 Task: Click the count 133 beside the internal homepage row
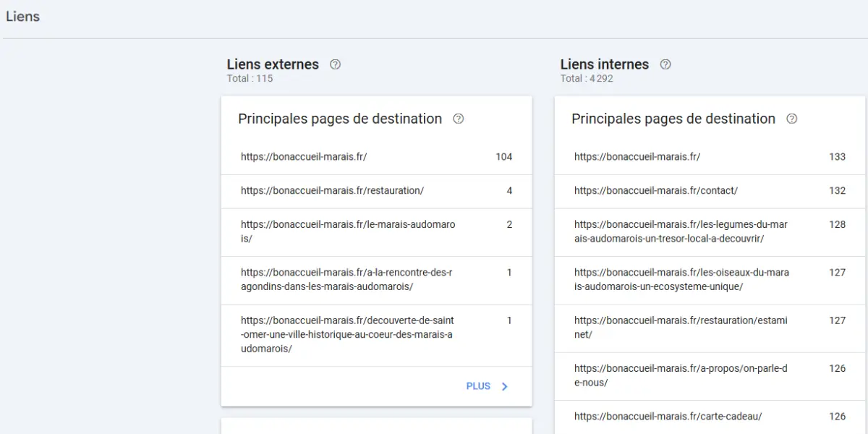coord(837,156)
